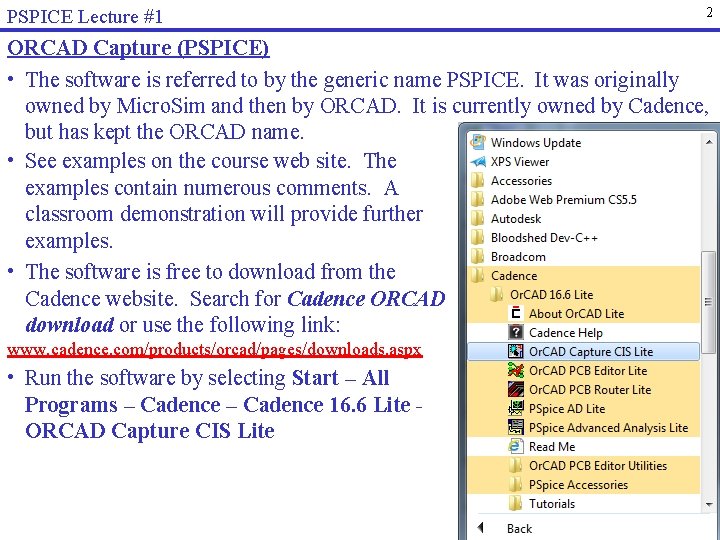Click the OrCAD 16.6 Lite folder icon

[496, 294]
